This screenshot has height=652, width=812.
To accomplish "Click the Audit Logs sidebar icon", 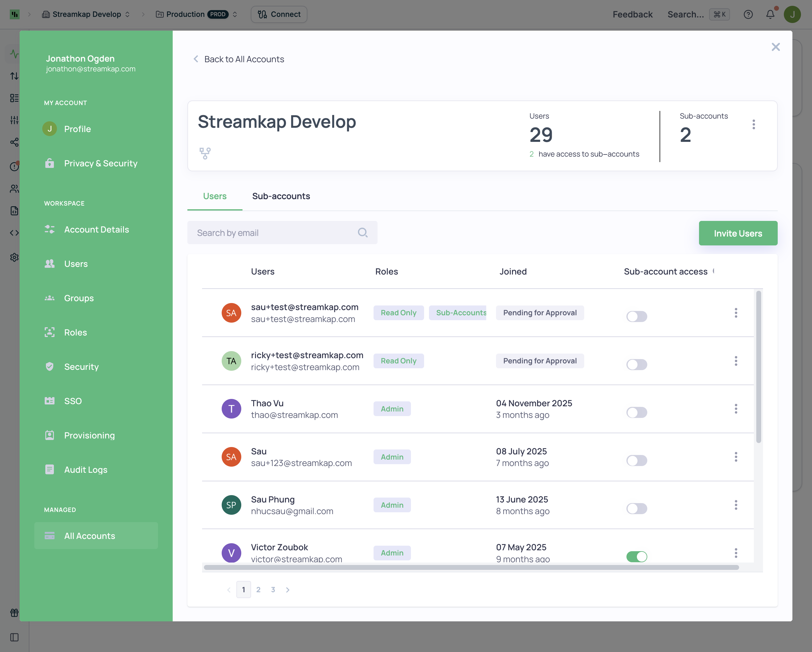I will click(x=50, y=470).
